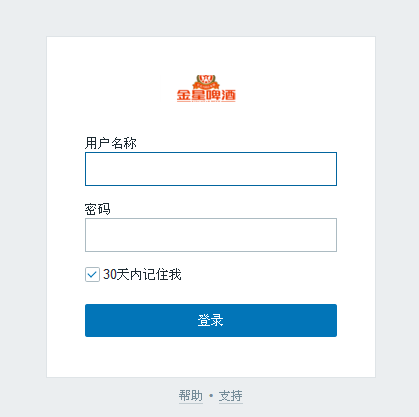The image size is (419, 417).
Task: Click the dot separator between 帮助 and 支持
Action: coord(211,396)
